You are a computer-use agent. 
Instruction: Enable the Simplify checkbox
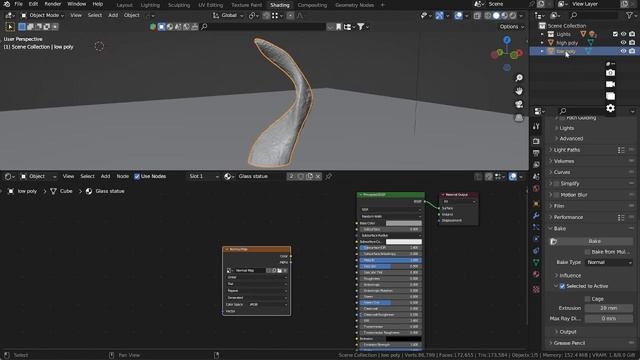pyautogui.click(x=556, y=184)
